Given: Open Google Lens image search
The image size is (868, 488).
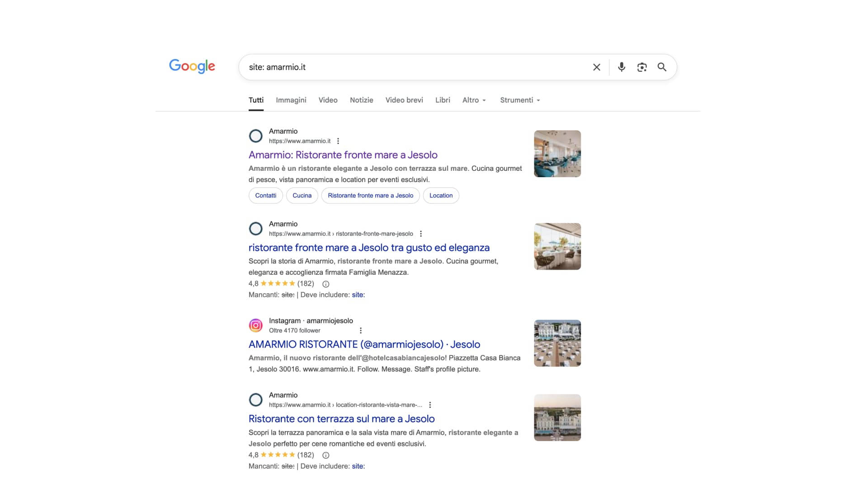Looking at the screenshot, I should pos(642,67).
